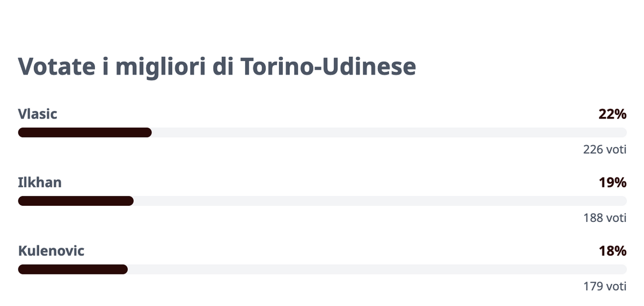This screenshot has height=306, width=644.
Task: Click the 226 voti count
Action: [x=605, y=150]
